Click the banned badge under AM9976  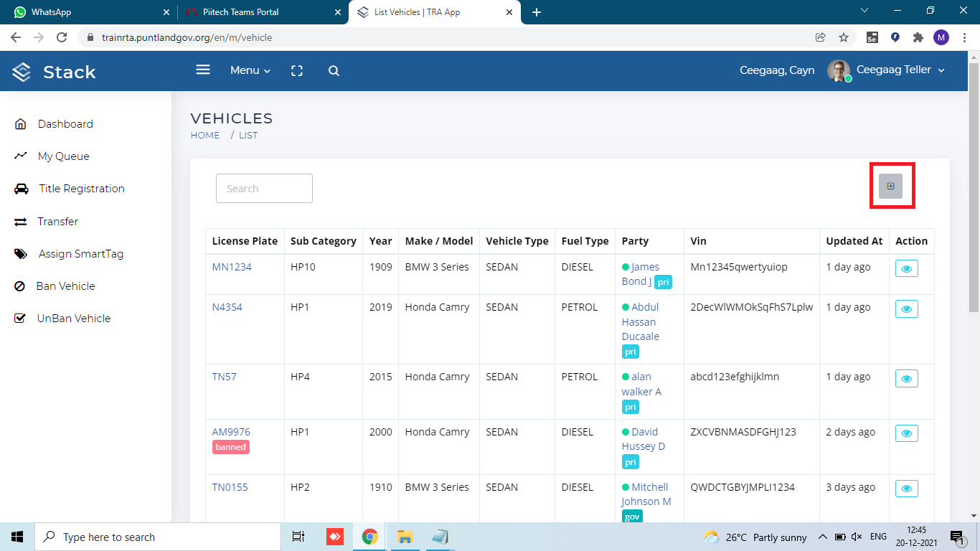point(231,447)
